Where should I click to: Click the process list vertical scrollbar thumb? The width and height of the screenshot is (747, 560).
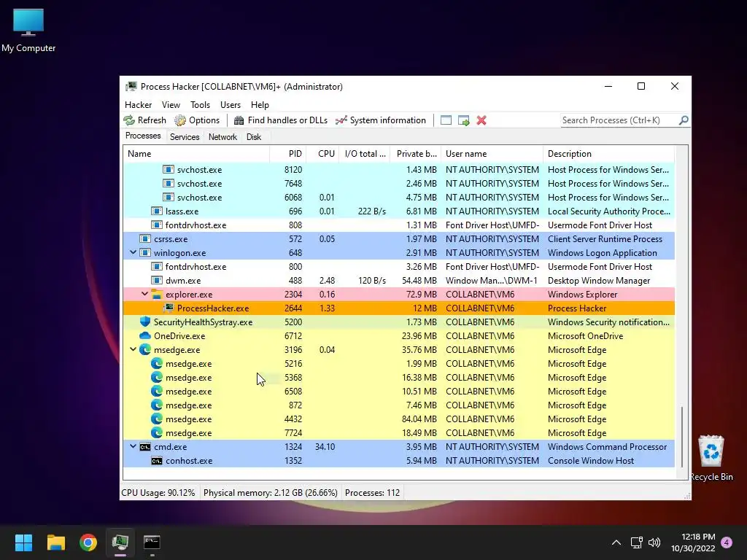pyautogui.click(x=682, y=437)
